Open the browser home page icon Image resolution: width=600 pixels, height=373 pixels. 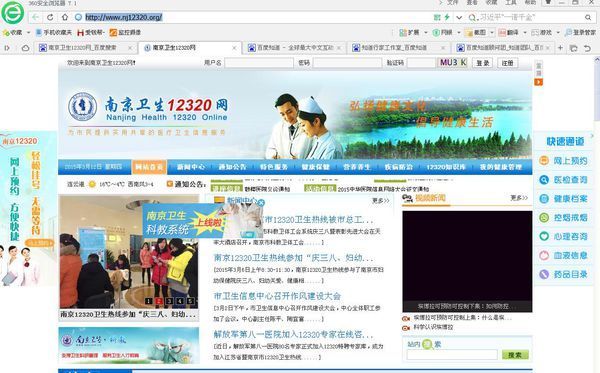[x=65, y=17]
